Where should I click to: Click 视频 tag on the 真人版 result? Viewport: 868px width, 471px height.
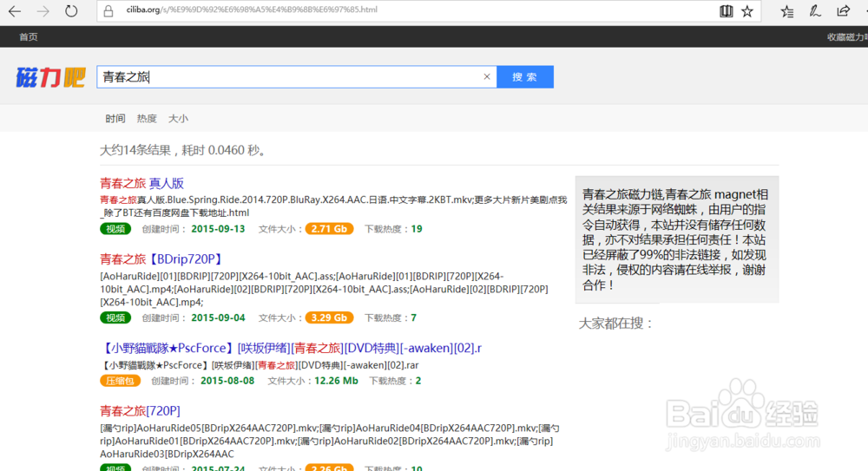pos(115,229)
